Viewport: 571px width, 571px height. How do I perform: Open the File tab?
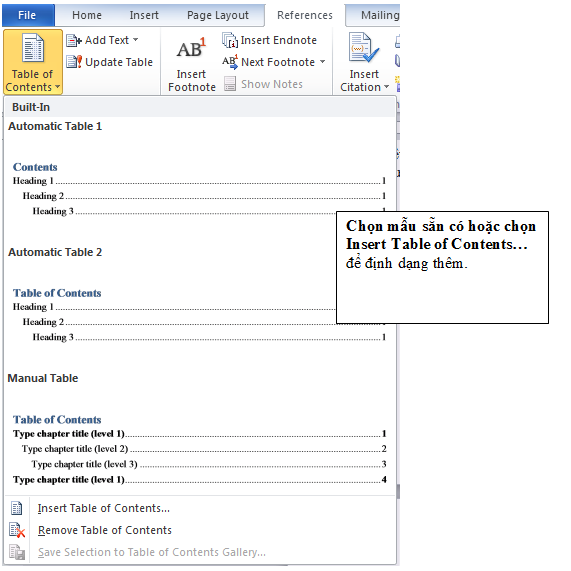[x=28, y=15]
